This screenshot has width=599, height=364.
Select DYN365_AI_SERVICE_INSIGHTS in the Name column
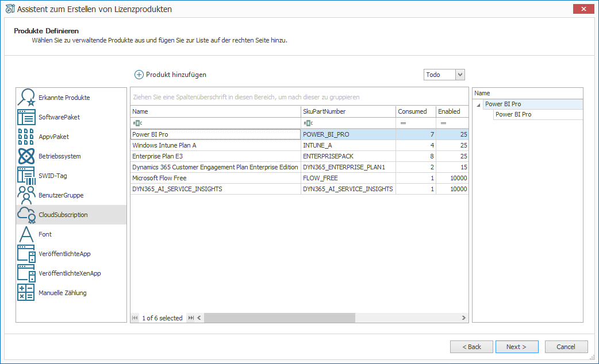coord(216,189)
